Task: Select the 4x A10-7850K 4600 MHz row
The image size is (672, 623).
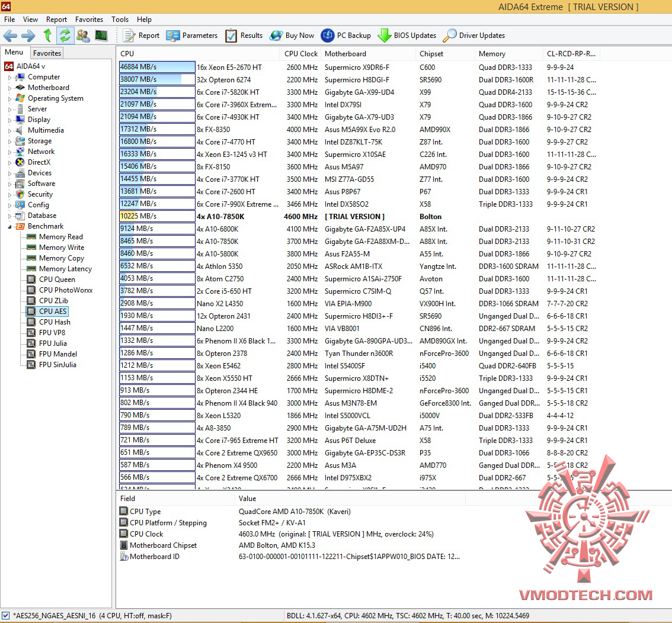Action: pyautogui.click(x=359, y=217)
